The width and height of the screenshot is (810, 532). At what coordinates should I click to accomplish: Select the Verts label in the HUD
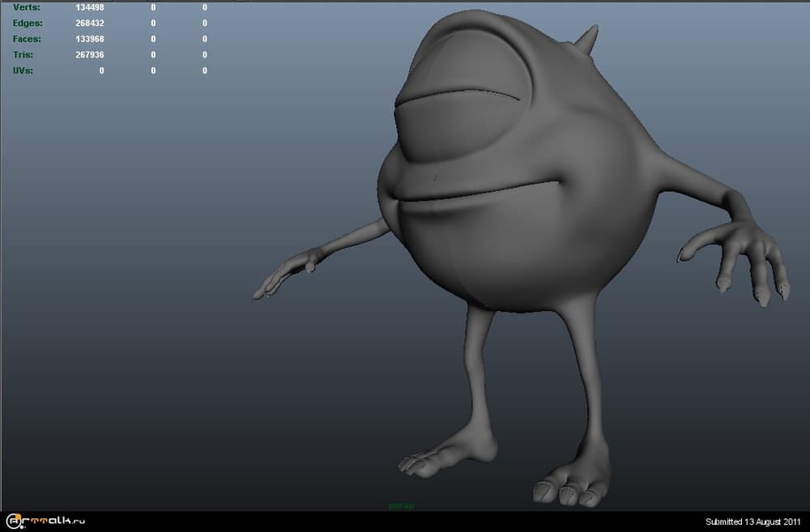point(26,7)
